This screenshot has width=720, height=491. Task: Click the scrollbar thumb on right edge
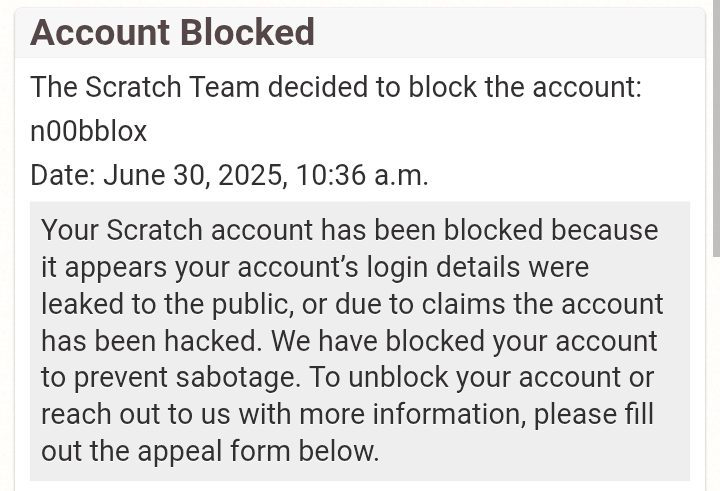point(716,129)
